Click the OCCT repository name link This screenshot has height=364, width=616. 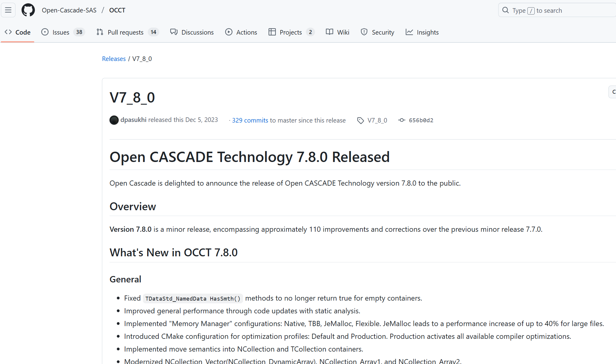point(117,10)
